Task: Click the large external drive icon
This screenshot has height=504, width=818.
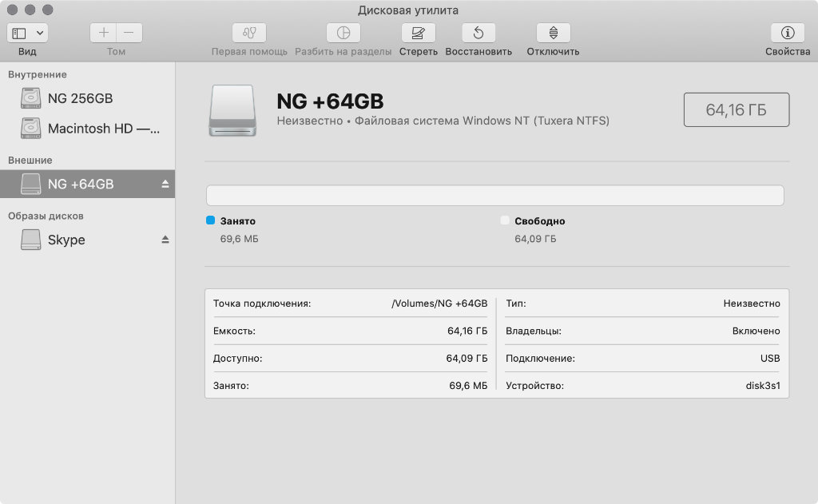Action: click(x=232, y=110)
